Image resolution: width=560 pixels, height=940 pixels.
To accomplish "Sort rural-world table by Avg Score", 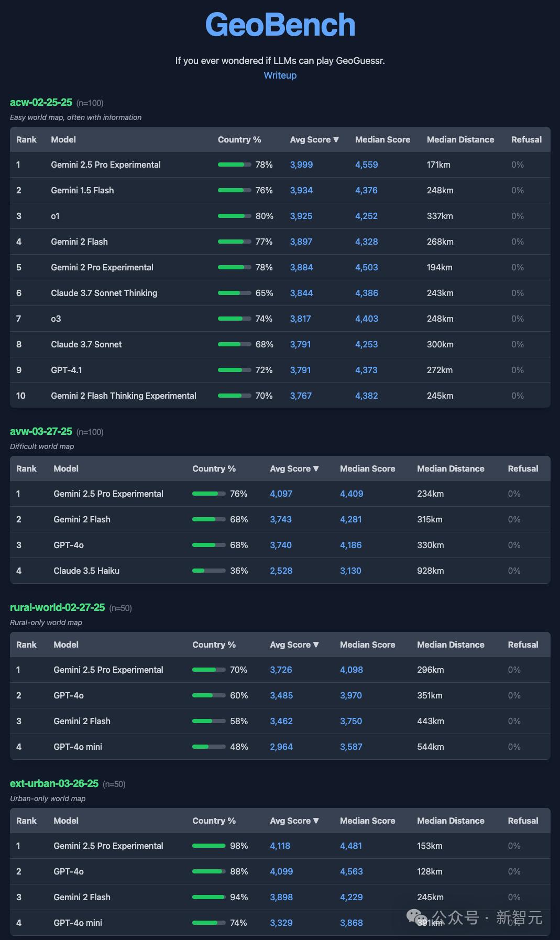I will (x=294, y=644).
